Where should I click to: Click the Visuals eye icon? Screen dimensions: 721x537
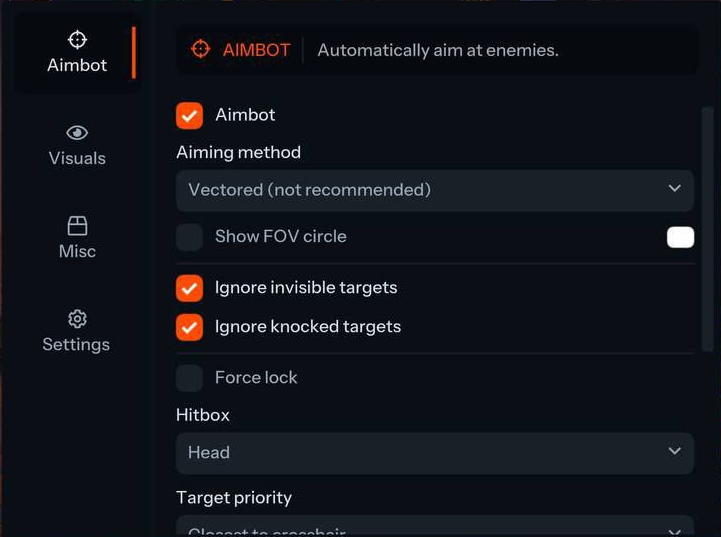[x=77, y=133]
